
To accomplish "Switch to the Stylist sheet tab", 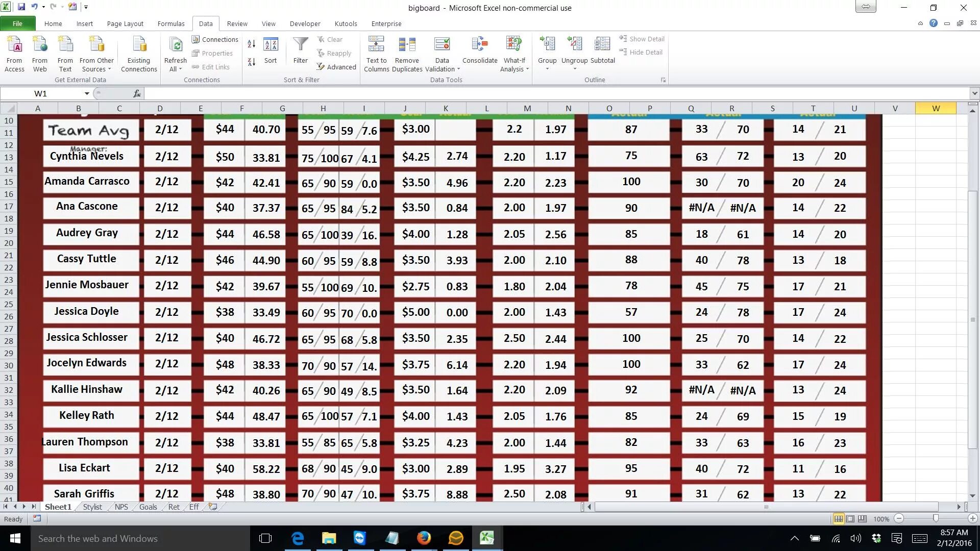I will (92, 507).
